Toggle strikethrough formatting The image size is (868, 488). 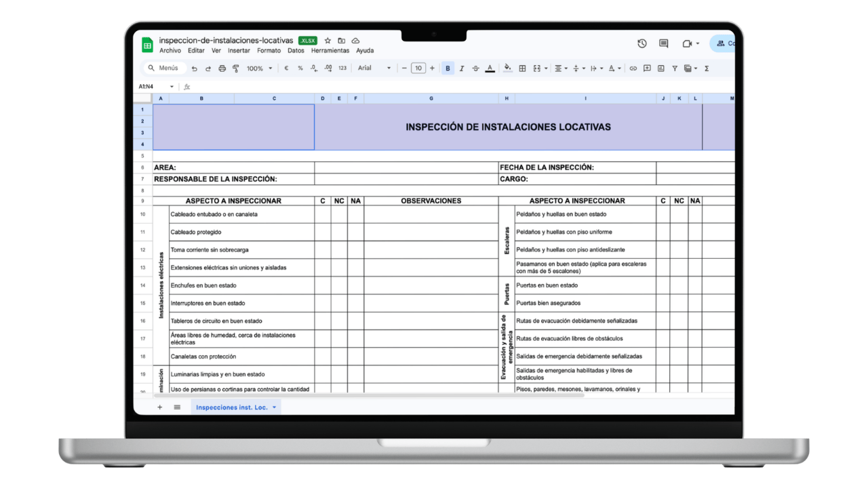click(x=475, y=68)
